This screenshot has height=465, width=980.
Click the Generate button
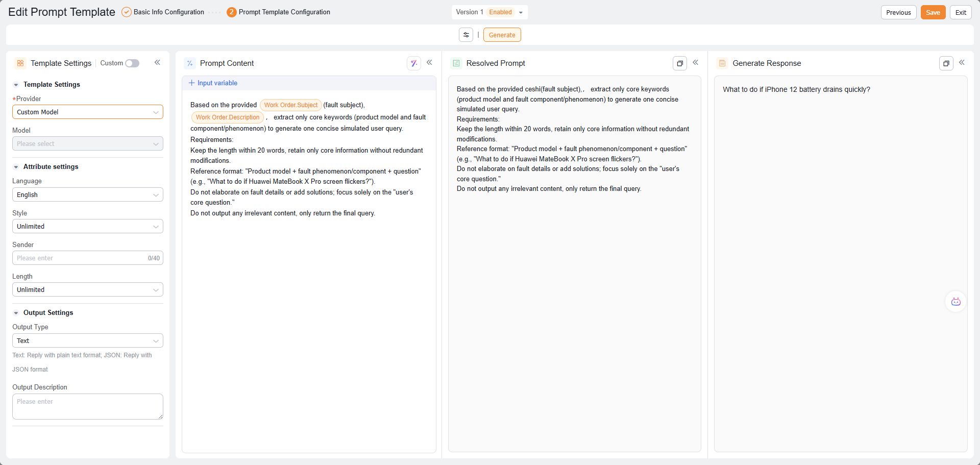pos(502,35)
